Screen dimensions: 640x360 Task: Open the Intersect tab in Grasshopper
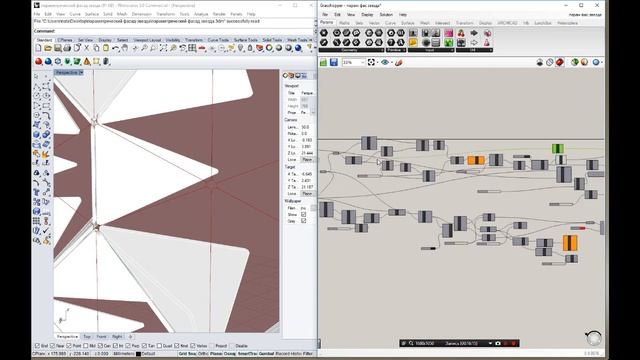click(442, 23)
